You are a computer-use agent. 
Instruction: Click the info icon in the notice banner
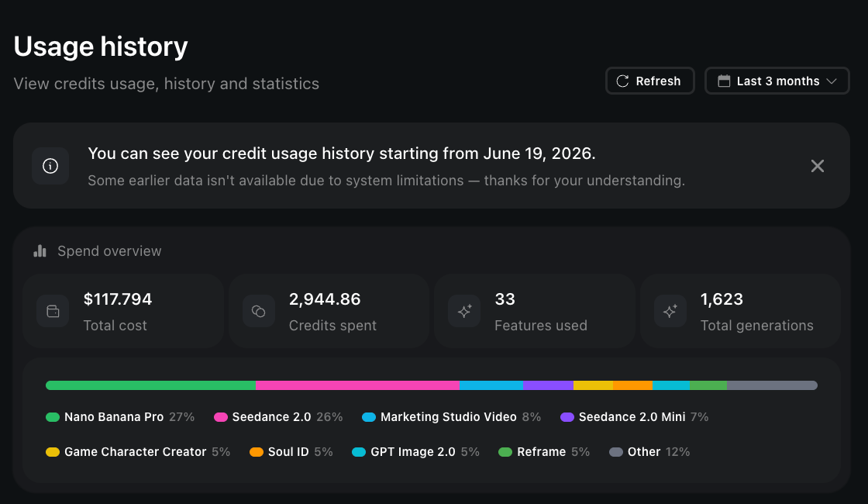(50, 166)
